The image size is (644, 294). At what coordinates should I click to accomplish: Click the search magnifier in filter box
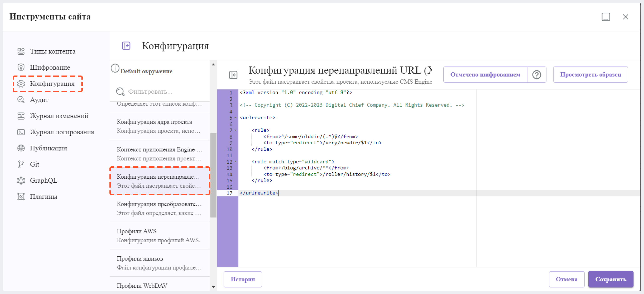click(120, 92)
